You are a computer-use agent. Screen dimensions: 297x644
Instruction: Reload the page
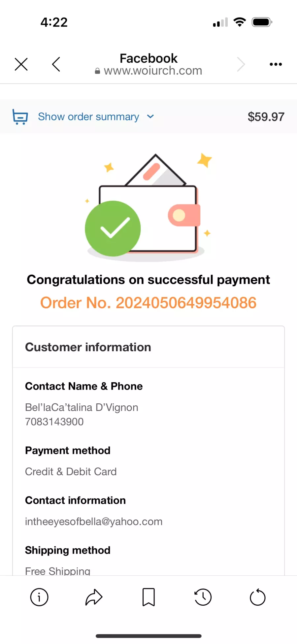tap(258, 597)
